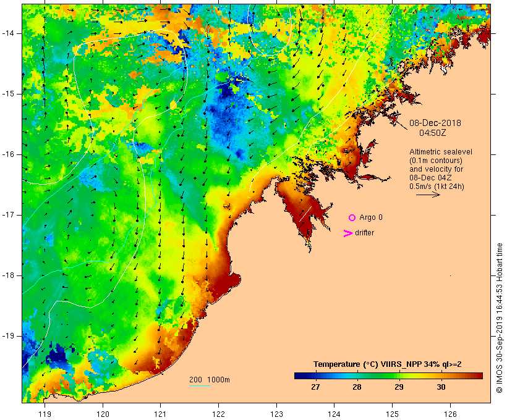Click latitude axis label -19
This screenshot has height=420, width=507.
pyautogui.click(x=8, y=336)
